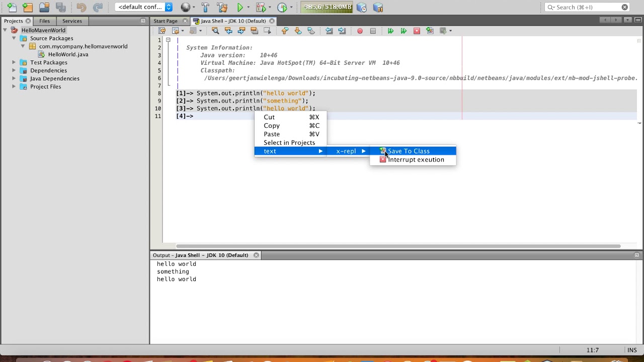Click the green Run Project arrow
The image size is (644, 362).
click(x=240, y=8)
